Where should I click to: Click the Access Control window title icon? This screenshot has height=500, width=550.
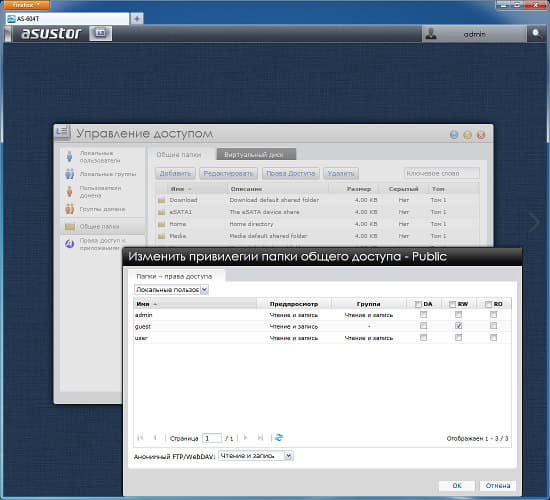62,132
